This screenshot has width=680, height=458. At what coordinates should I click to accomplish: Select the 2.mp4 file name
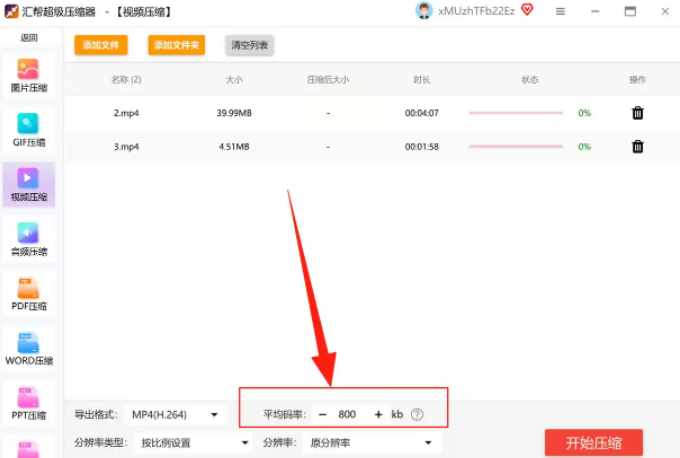coord(126,113)
